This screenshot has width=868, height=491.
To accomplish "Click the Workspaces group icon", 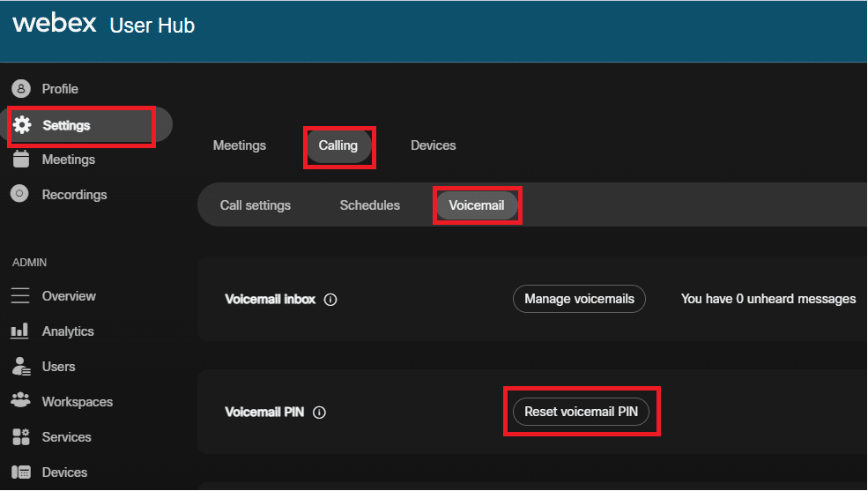I will (21, 401).
